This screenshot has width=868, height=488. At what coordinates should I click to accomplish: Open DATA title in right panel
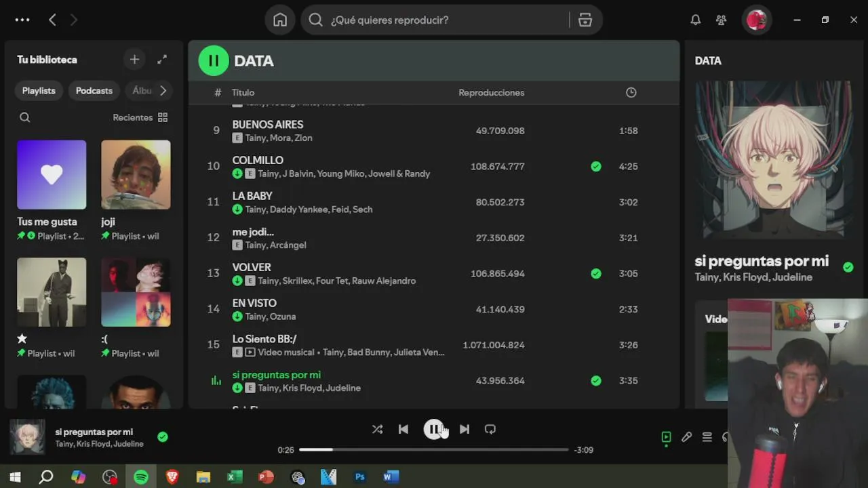[708, 60]
